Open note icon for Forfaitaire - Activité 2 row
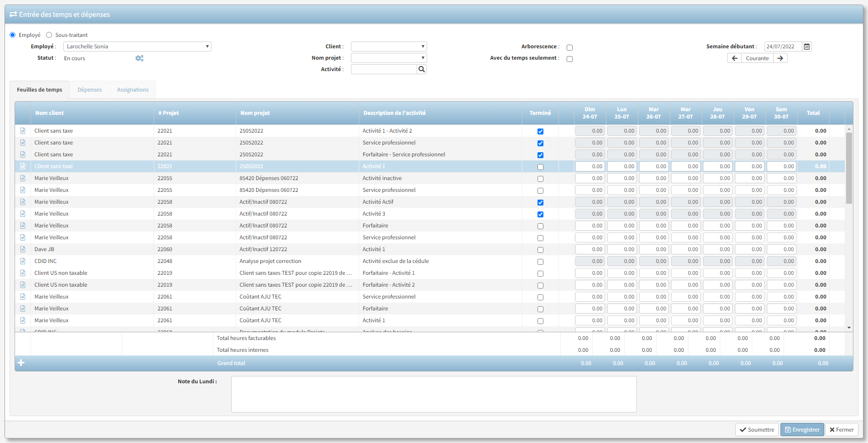The image size is (868, 443). point(23,285)
